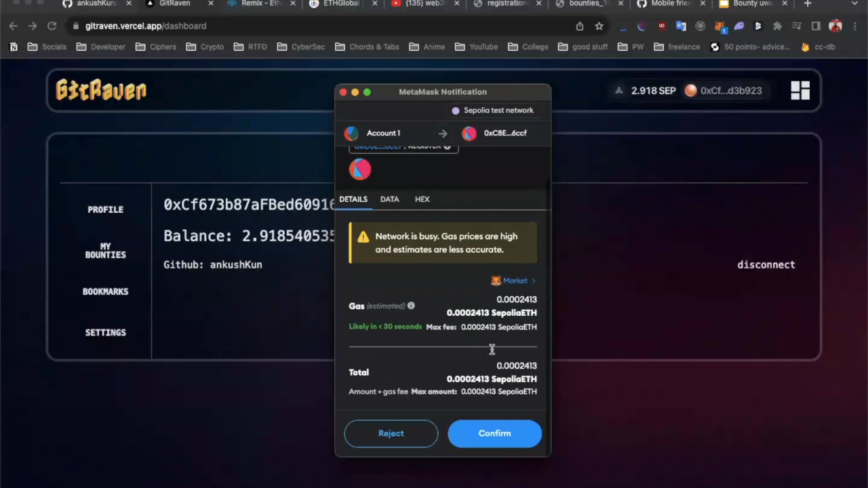
Task: Click the disconnect link
Action: (x=766, y=265)
